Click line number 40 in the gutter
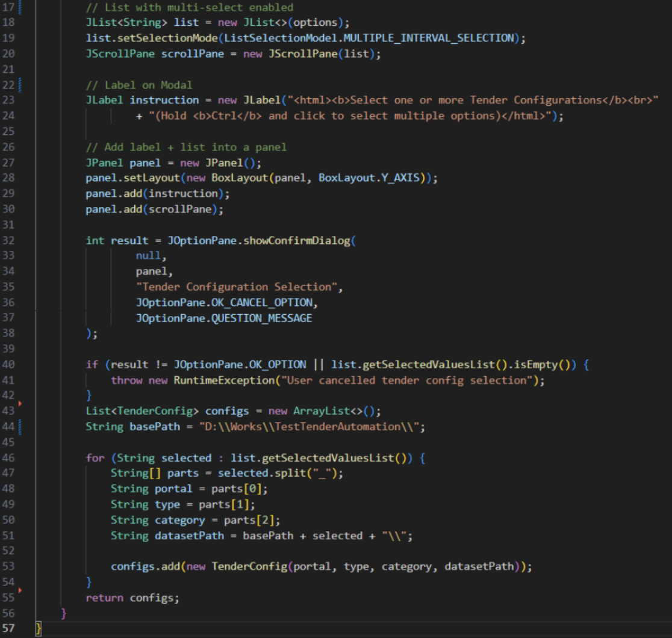The image size is (672, 638). (8, 364)
